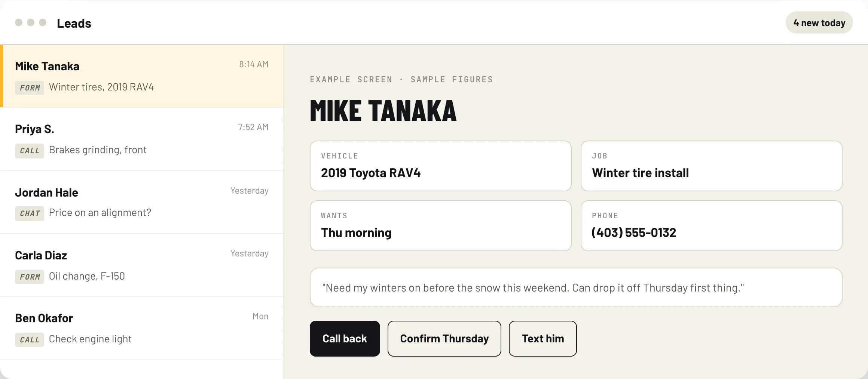Click the FORM tag on Mike Tanaka
This screenshot has height=379, width=868.
click(x=30, y=88)
